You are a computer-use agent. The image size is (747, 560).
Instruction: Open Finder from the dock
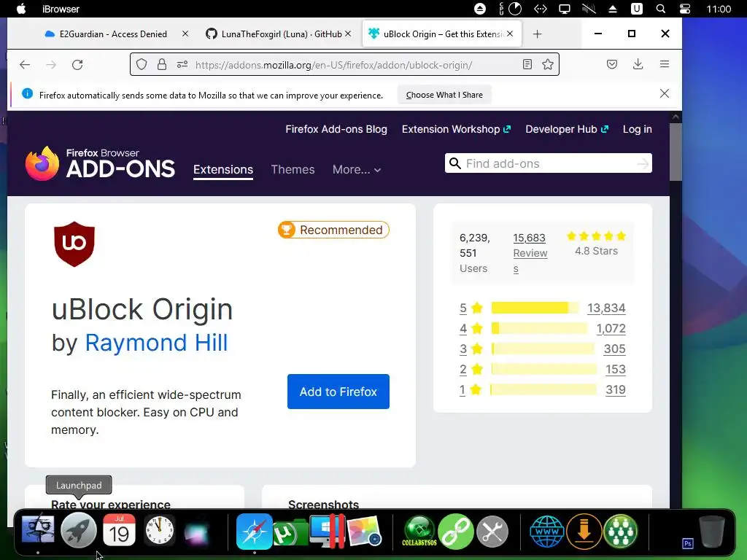(x=38, y=530)
